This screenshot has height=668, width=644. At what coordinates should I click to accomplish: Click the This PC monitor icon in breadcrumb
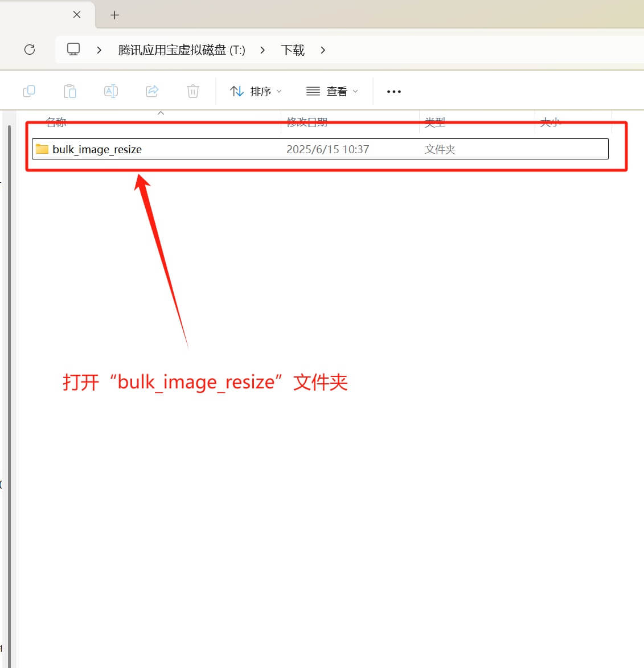[x=73, y=50]
